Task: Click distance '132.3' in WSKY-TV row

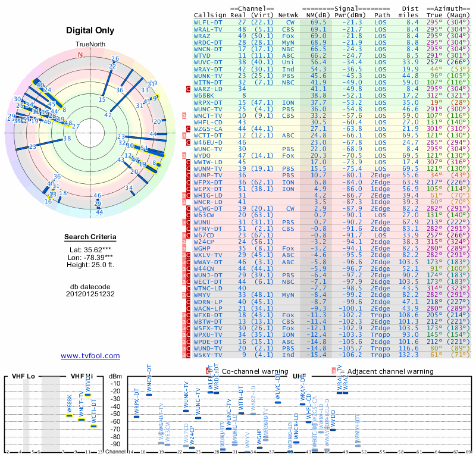Action: click(x=409, y=355)
